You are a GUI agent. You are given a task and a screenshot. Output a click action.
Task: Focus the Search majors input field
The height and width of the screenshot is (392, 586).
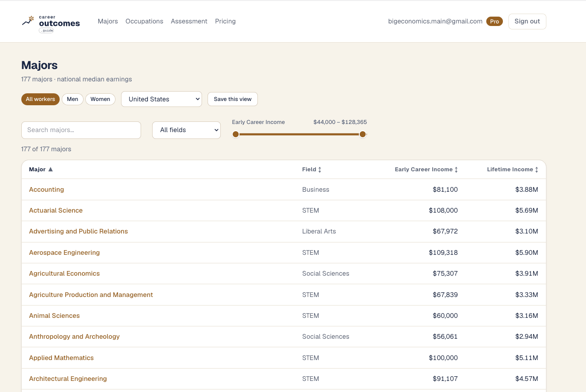click(81, 130)
